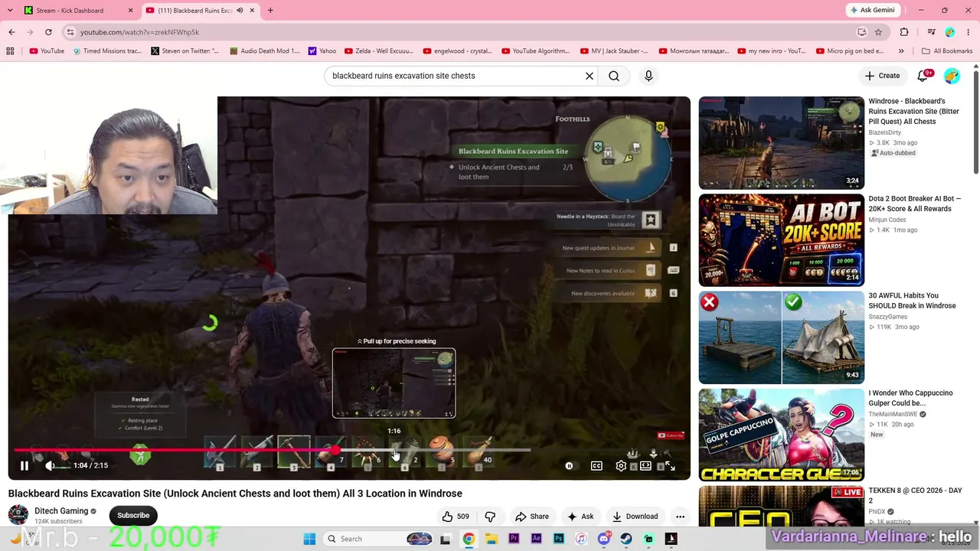Click the YouTube search magnifier button
Image resolution: width=980 pixels, height=551 pixels.
pyautogui.click(x=614, y=76)
